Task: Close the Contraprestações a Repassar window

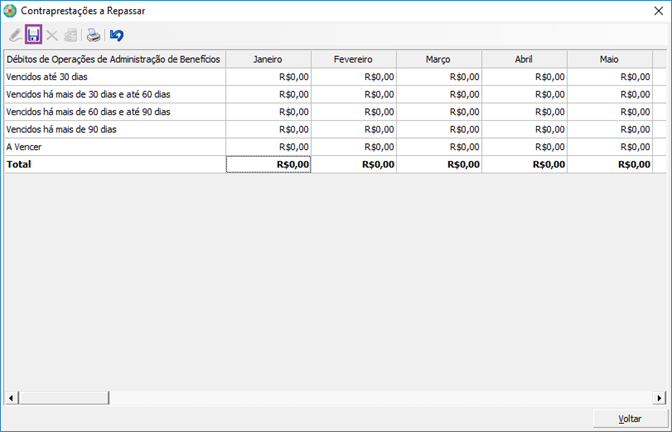Action: pyautogui.click(x=658, y=10)
